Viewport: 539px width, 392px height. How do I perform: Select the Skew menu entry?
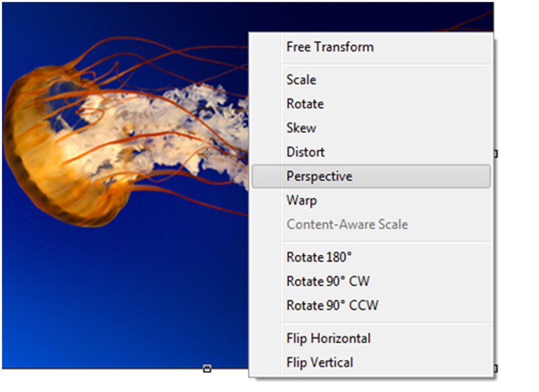coord(371,128)
